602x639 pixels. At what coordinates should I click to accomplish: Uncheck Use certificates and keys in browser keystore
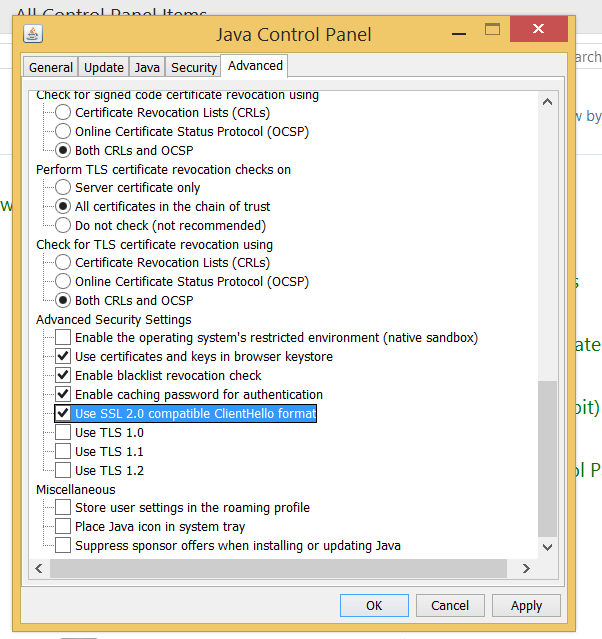coord(63,356)
